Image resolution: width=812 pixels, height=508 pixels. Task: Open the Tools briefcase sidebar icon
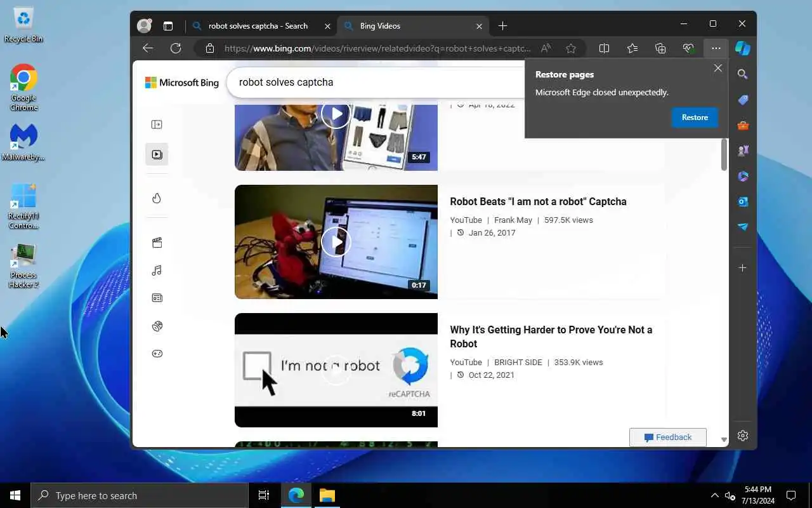pos(743,125)
